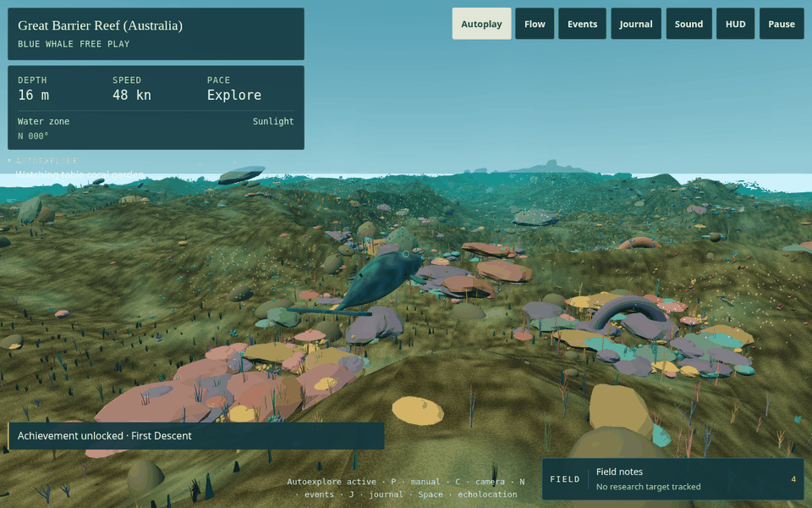Image resolution: width=812 pixels, height=508 pixels.
Task: Click the No research target tracked text
Action: [649, 487]
